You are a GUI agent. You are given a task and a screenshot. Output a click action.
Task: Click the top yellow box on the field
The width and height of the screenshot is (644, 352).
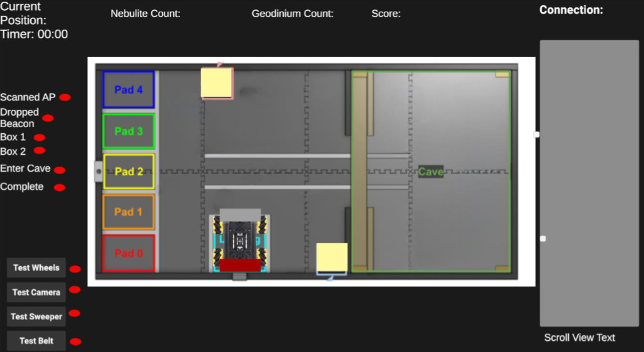click(x=217, y=83)
